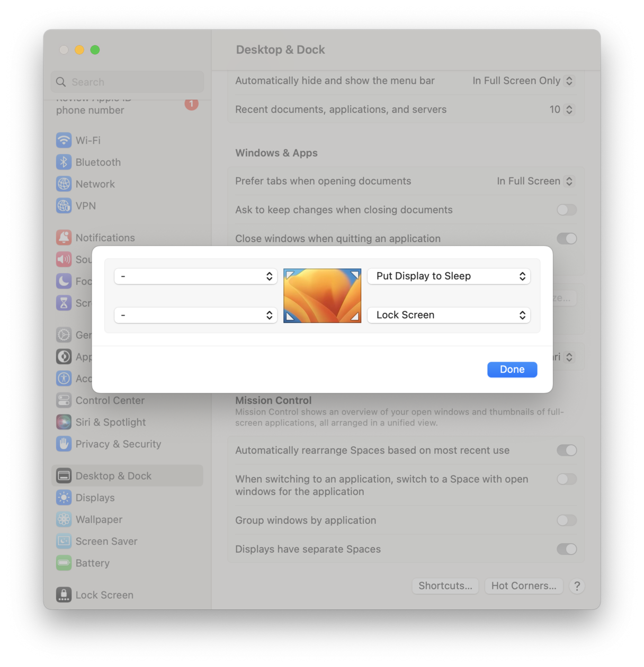The image size is (644, 667).
Task: Switch to Privacy & Security settings
Action: [118, 444]
